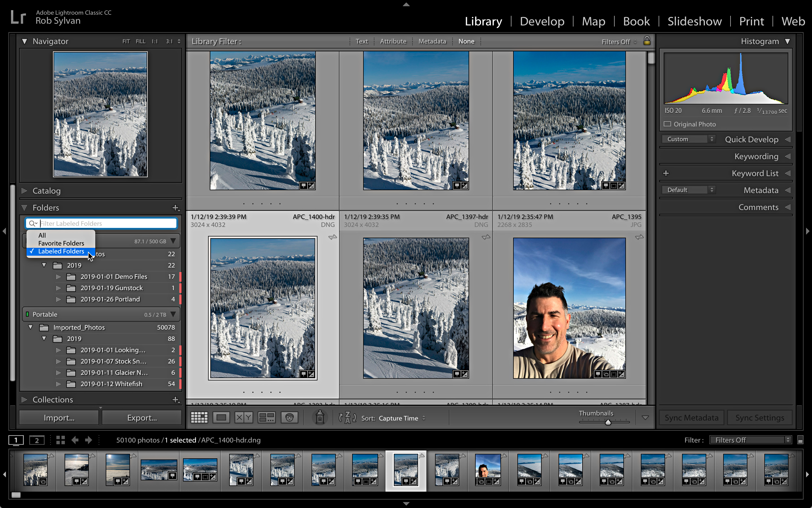This screenshot has width=812, height=508.
Task: Open Compare view XY icon
Action: coord(244,418)
